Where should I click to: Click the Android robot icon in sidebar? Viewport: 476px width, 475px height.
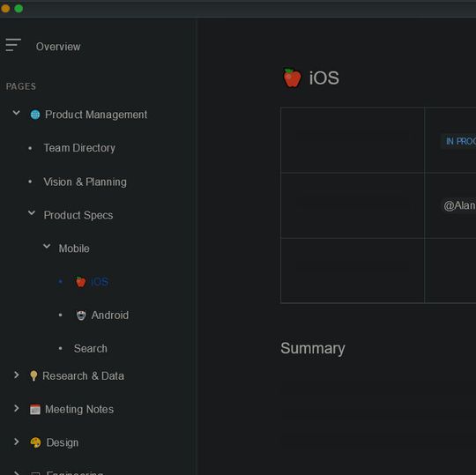(x=81, y=315)
